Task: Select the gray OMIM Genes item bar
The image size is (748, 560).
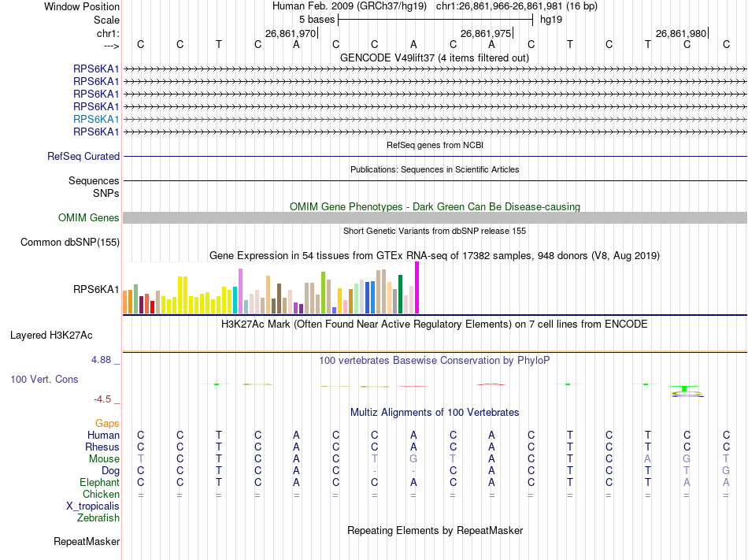Action: click(x=435, y=218)
